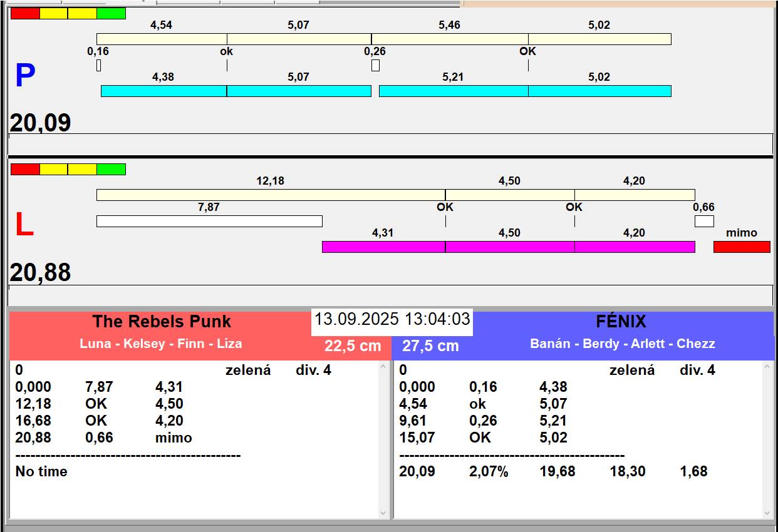Screen dimensions: 778x532
Task: Select the red "mimo" bar in lane L
Action: [x=742, y=247]
